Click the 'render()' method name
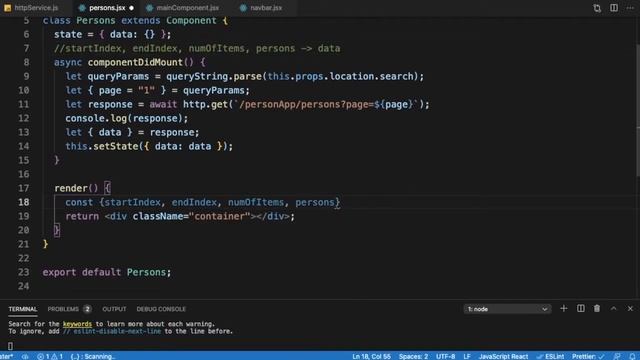 coord(76,188)
